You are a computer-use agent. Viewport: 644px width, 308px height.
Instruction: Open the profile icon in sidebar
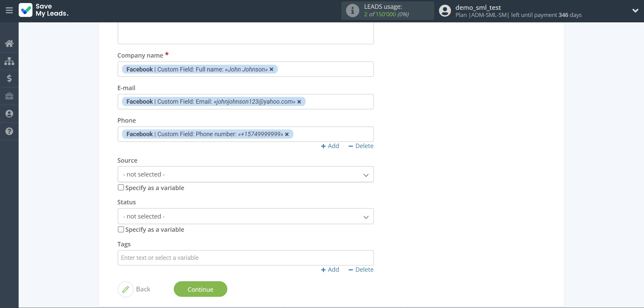click(9, 114)
